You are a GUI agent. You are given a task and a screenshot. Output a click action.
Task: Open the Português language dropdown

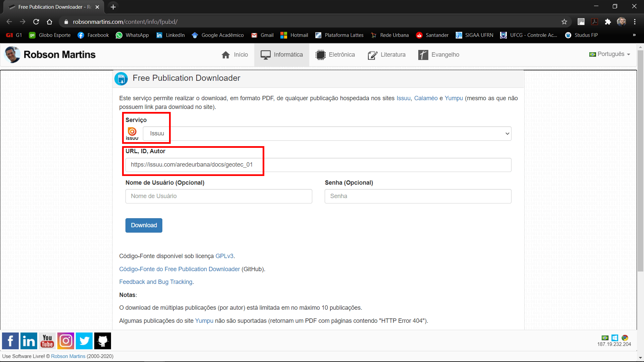[x=609, y=54]
